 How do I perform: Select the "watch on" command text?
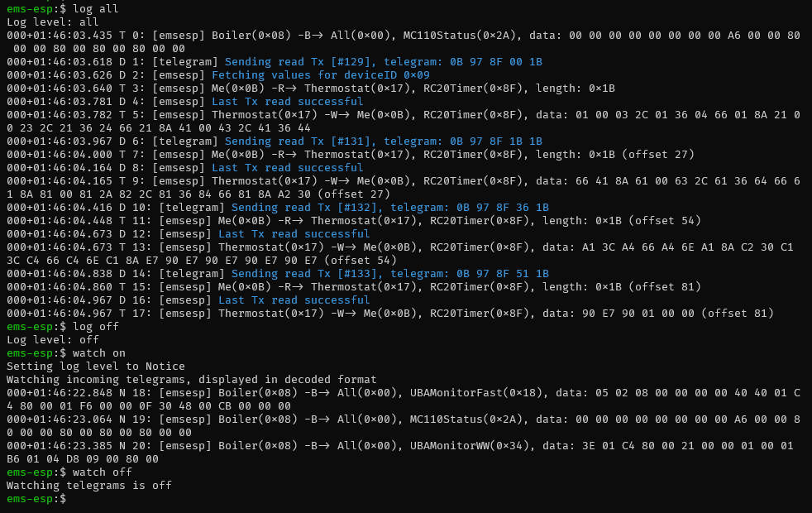99,353
